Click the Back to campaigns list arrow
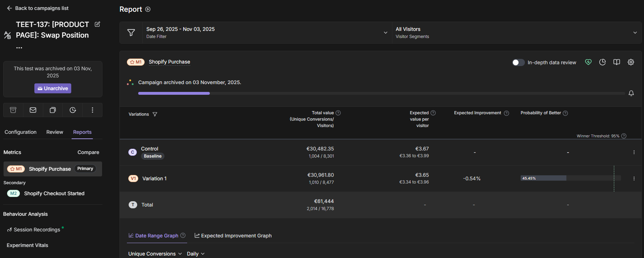644x258 pixels. click(10, 8)
